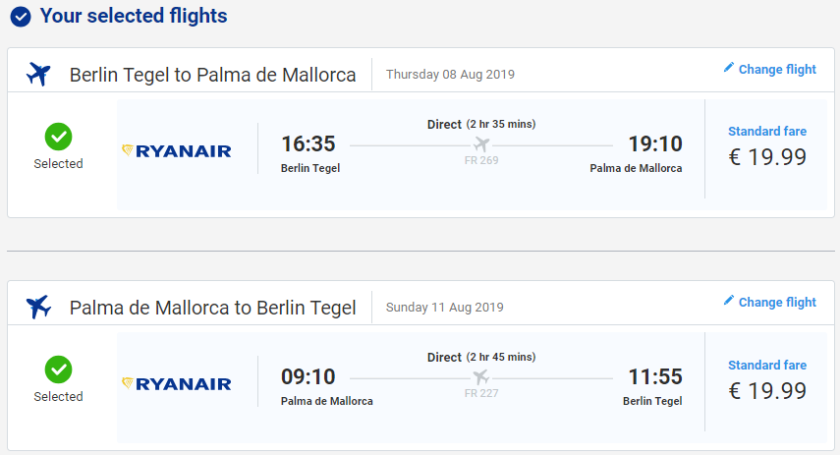Image resolution: width=840 pixels, height=455 pixels.
Task: Toggle the green Selected check for return flight
Action: pos(58,369)
